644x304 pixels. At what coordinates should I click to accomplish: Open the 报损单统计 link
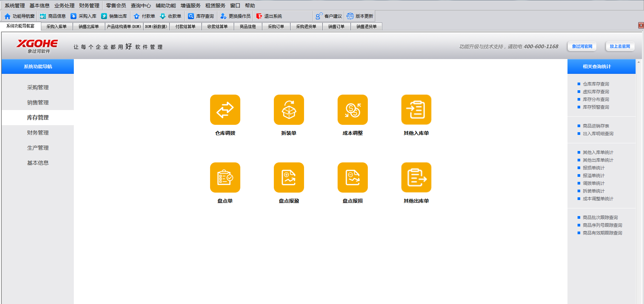tap(594, 168)
